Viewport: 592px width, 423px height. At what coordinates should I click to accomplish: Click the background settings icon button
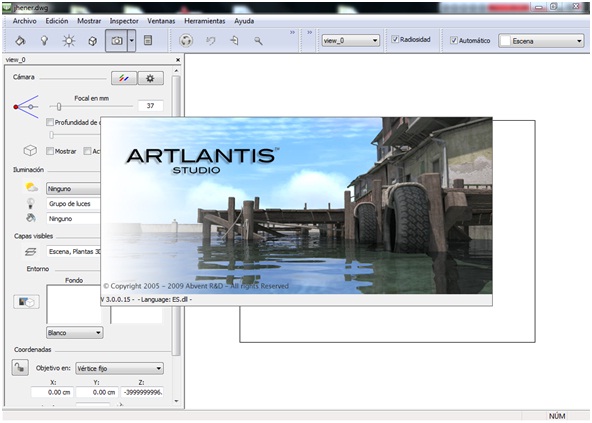click(26, 302)
